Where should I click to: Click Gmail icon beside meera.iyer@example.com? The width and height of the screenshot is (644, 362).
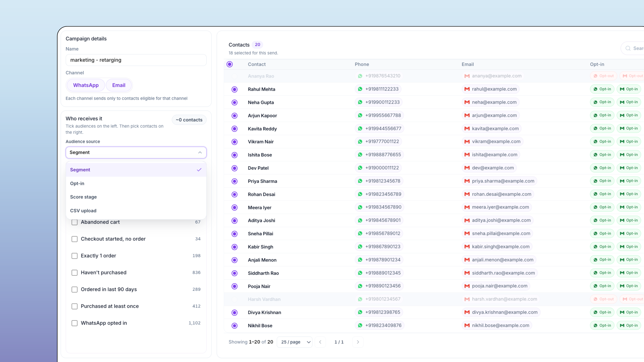[467, 207]
